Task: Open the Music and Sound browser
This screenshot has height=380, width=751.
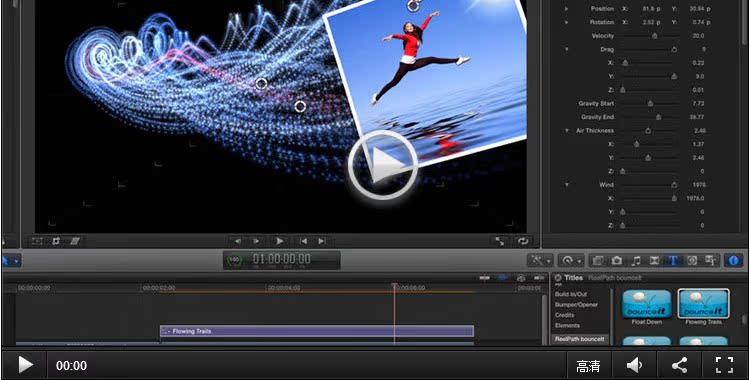Action: 636,260
